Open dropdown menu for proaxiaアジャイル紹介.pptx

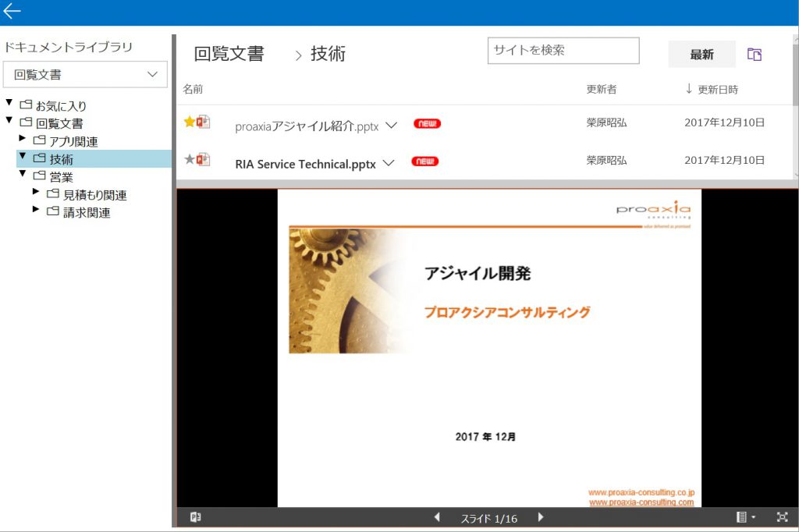coord(392,125)
